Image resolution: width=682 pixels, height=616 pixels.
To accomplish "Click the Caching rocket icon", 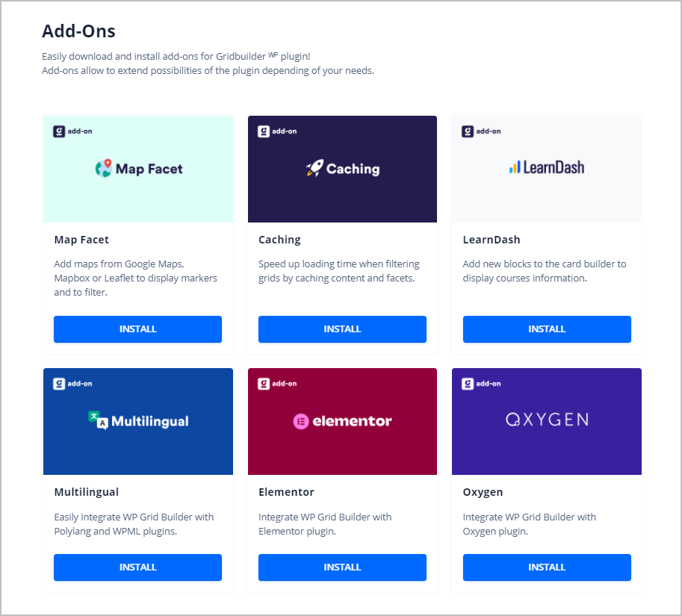I will coord(314,168).
